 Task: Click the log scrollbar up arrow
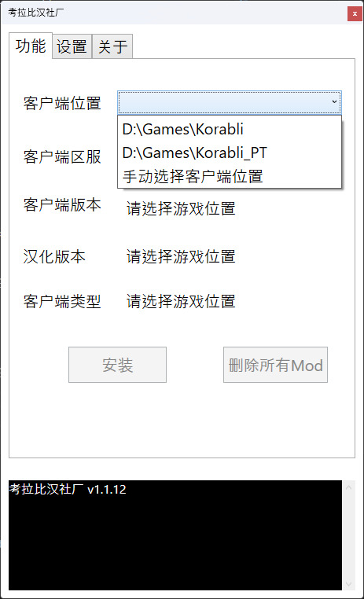tap(348, 487)
